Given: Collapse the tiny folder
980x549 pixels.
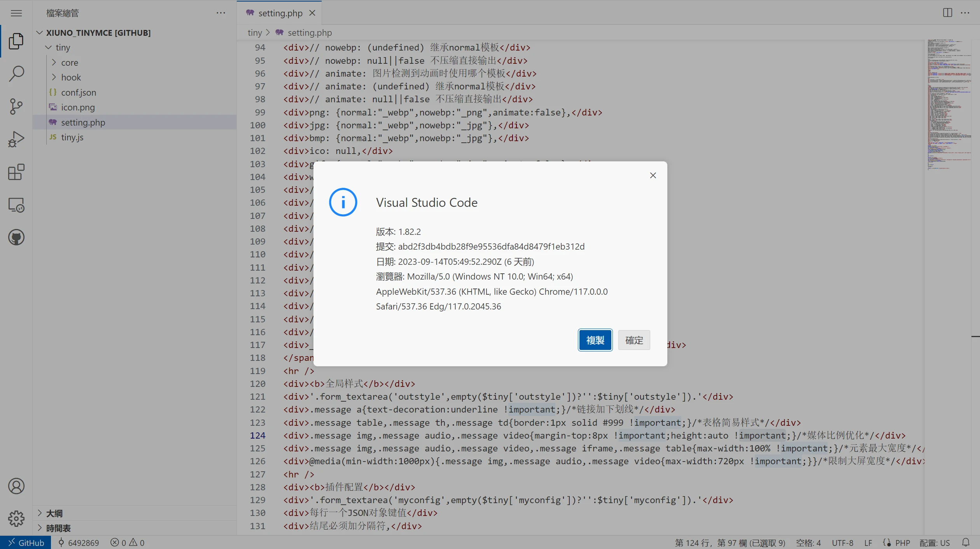Looking at the screenshot, I should (48, 47).
